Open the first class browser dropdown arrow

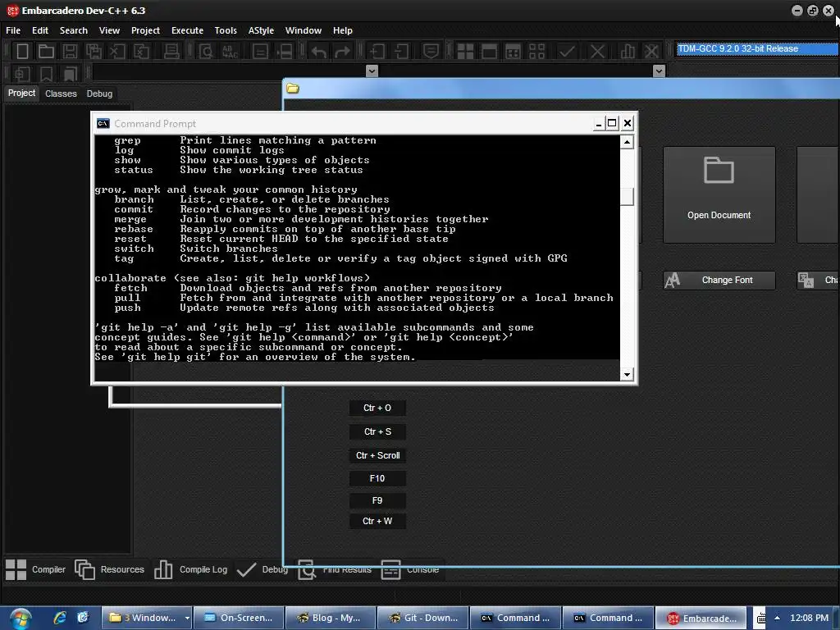pos(372,71)
